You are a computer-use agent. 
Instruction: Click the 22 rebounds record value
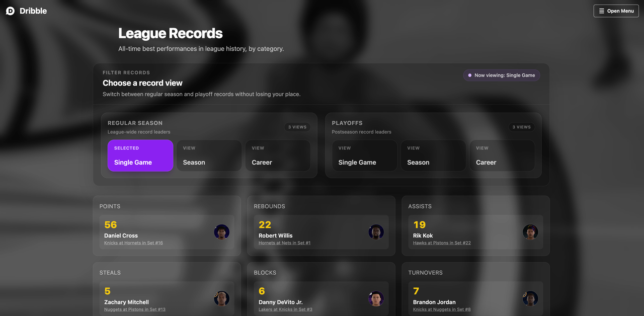pyautogui.click(x=265, y=225)
